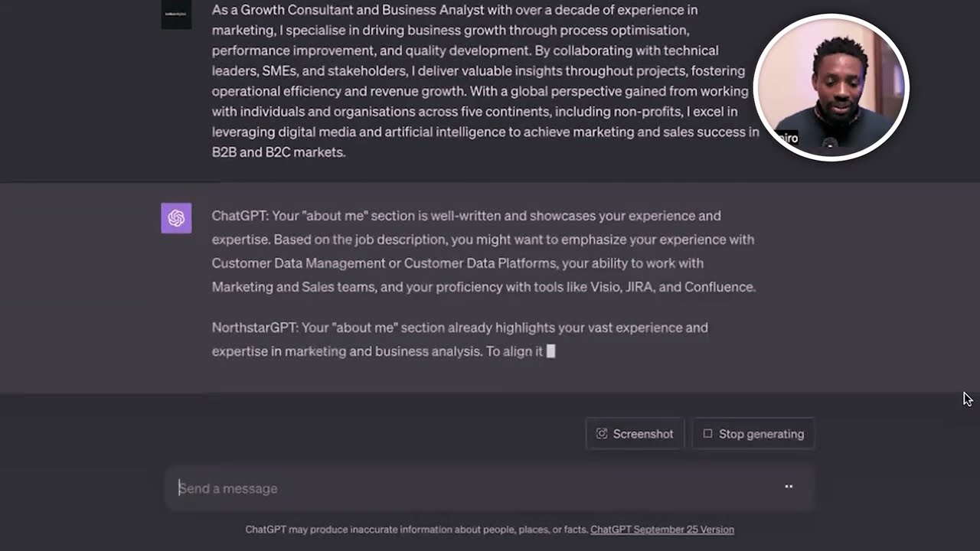Click the loading dots in message box
The width and height of the screenshot is (980, 551).
789,487
